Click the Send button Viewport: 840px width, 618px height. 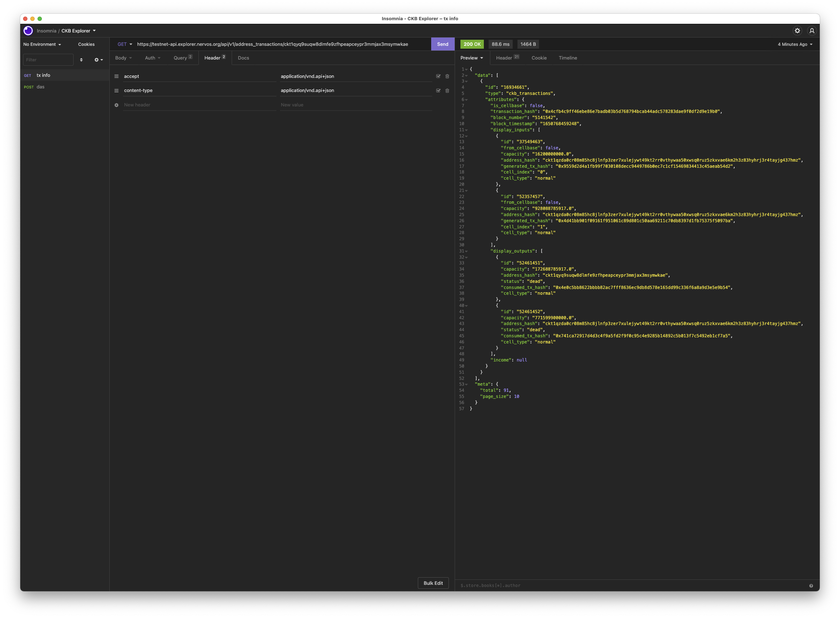(443, 44)
